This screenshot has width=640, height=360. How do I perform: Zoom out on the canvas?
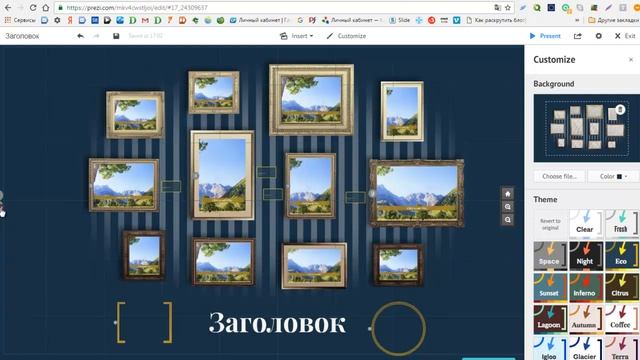click(507, 220)
